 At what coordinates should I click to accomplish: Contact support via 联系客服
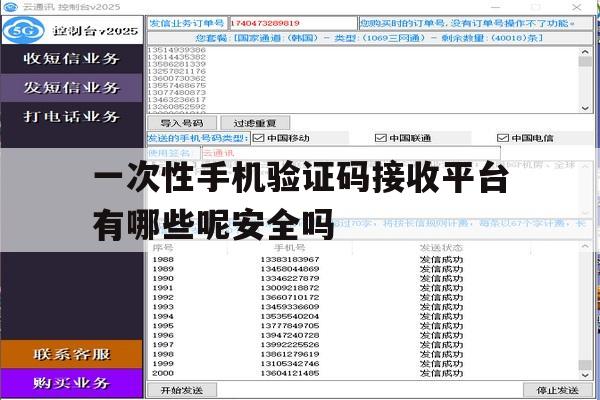coord(72,354)
